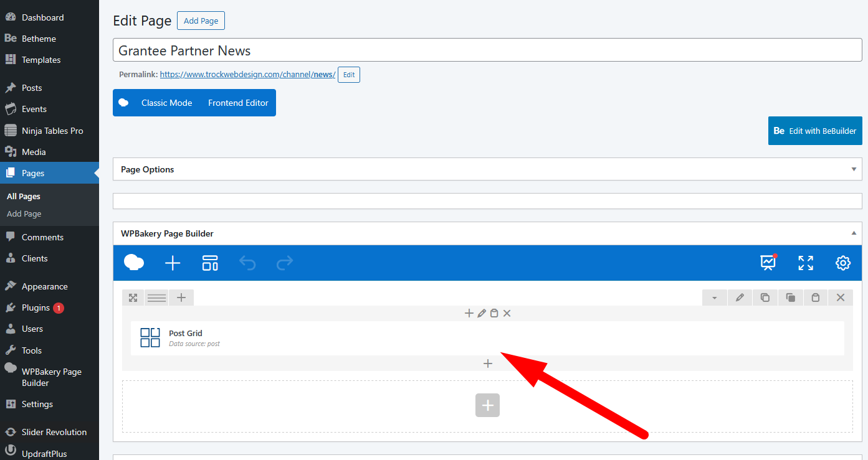The image size is (868, 460).
Task: Clone this row
Action: coord(790,298)
